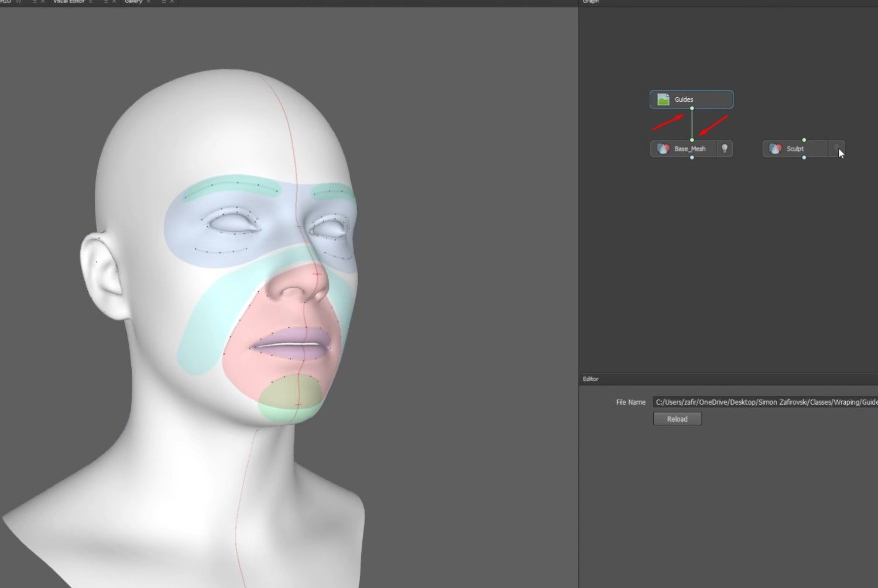The image size is (878, 588).
Task: Click the Guides node image icon
Action: [x=663, y=99]
